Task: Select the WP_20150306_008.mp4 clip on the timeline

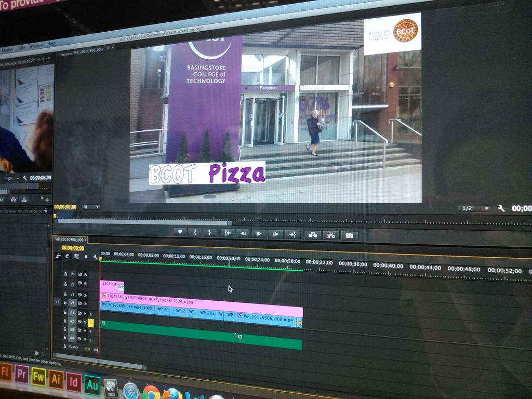Action: pyautogui.click(x=265, y=317)
